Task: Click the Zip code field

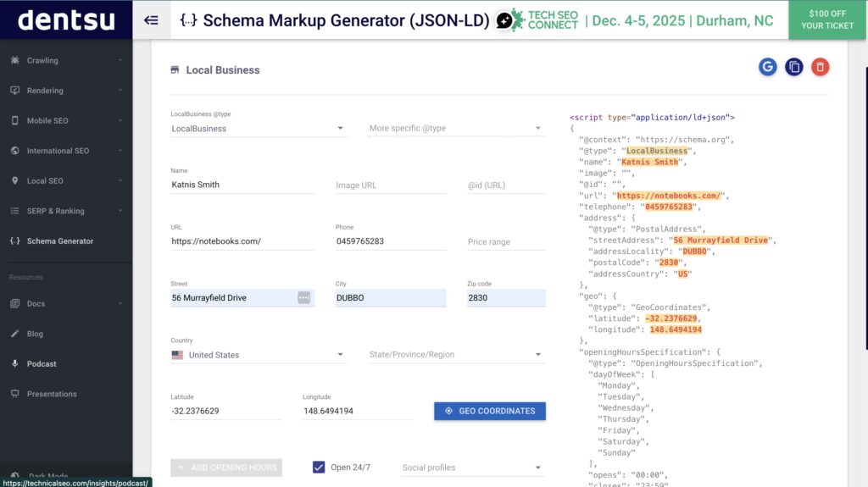Action: point(506,298)
